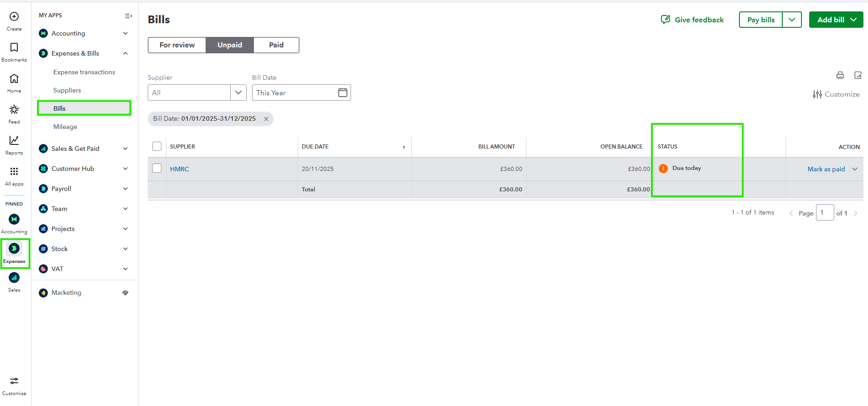The height and width of the screenshot is (406, 868).
Task: Collapse the Expenses & Bills section
Action: click(x=125, y=53)
